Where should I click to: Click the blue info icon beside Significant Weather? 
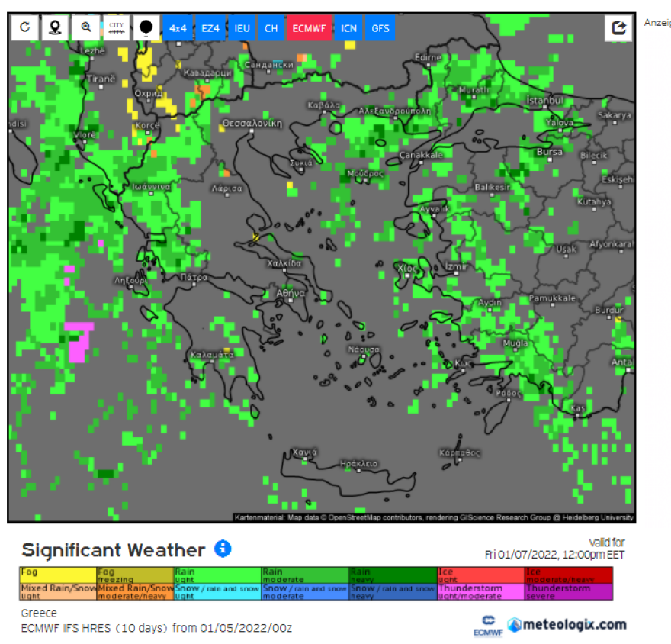(x=223, y=549)
